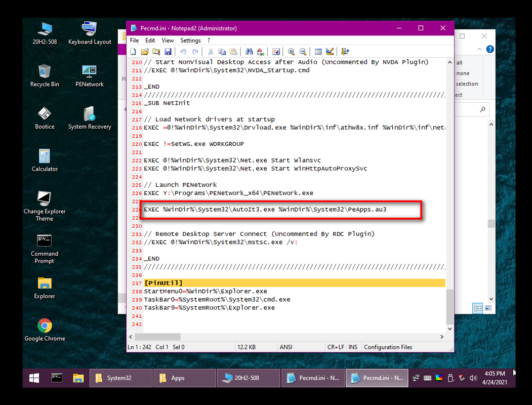This screenshot has height=405, width=532.
Task: Select Change Explorer Theme desktop icon
Action: (45, 206)
